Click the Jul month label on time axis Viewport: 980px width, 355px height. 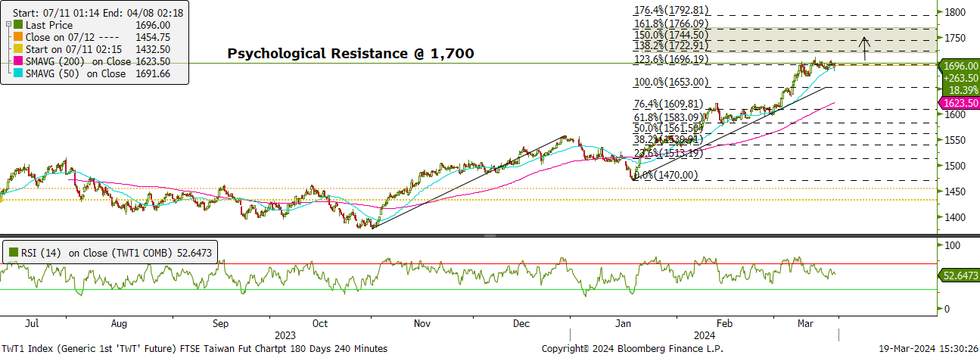(x=32, y=323)
